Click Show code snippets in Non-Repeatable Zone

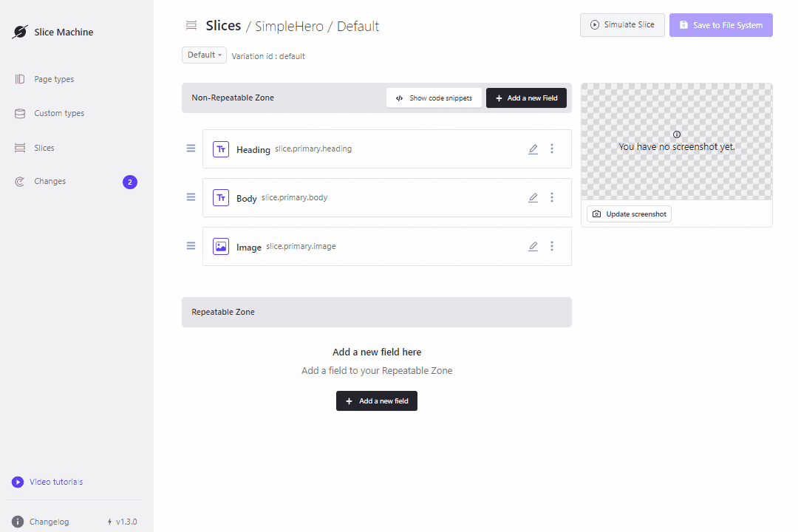[434, 98]
